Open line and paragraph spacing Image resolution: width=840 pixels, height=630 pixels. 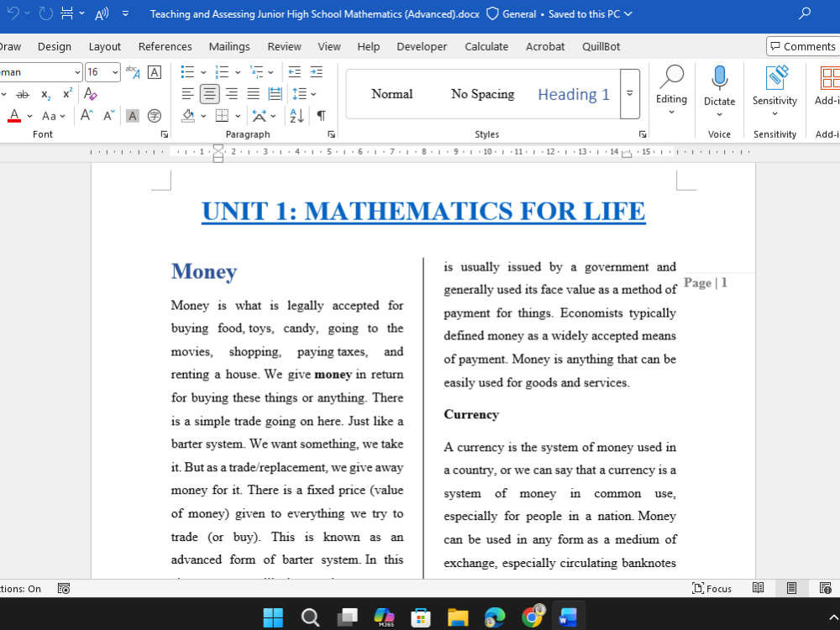tap(300, 94)
